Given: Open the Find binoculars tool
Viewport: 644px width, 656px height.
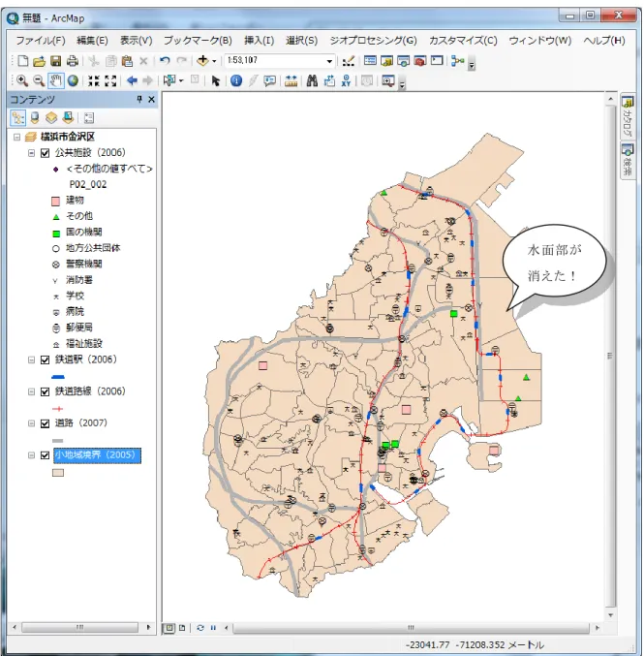Looking at the screenshot, I should 312,80.
